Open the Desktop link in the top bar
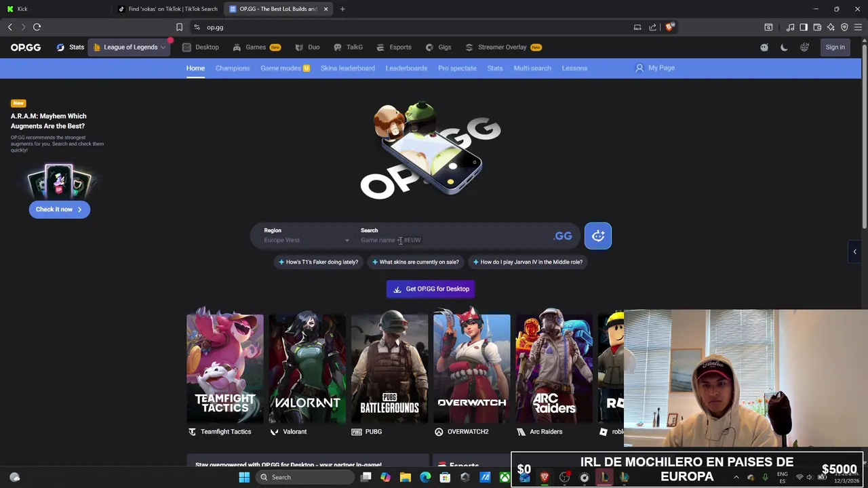 (x=201, y=47)
